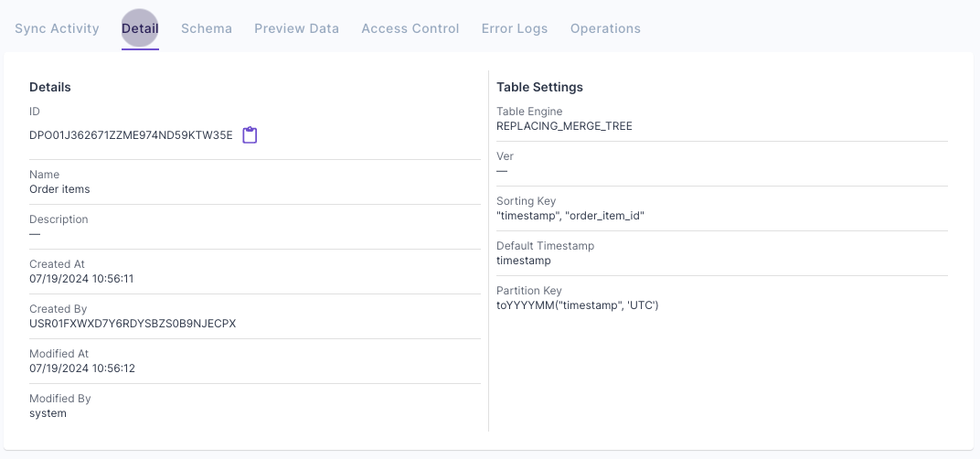
Task: Click the Default Timestamp value timestamp
Action: [523, 261]
